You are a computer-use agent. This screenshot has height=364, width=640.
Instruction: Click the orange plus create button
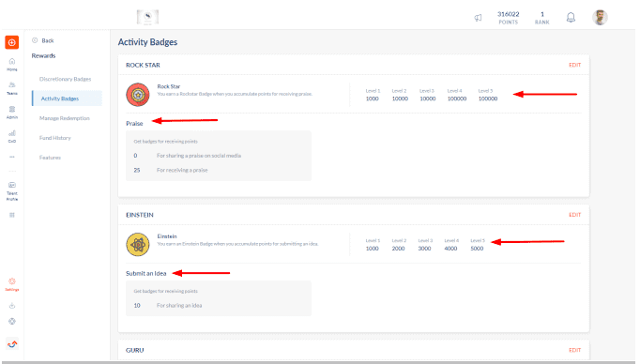coord(12,42)
